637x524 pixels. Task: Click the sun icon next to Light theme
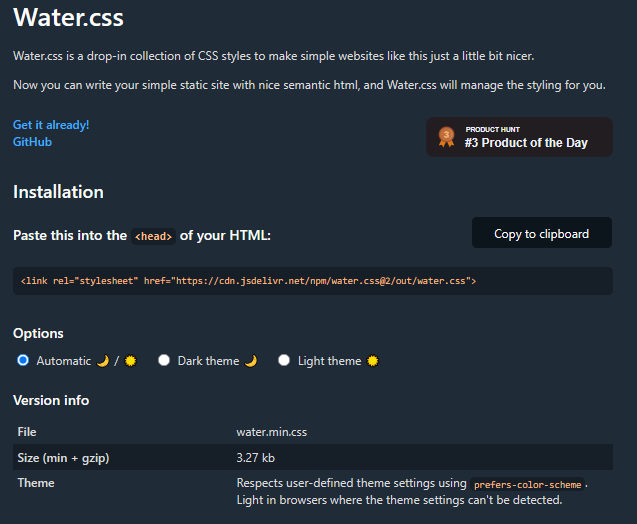373,361
